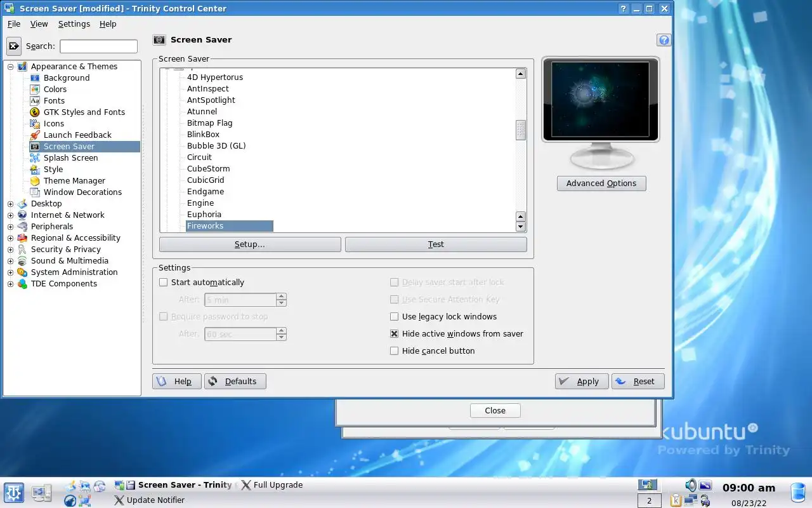Open the Klipper clipboard tray icon
This screenshot has height=508, width=812.
coord(676,500)
